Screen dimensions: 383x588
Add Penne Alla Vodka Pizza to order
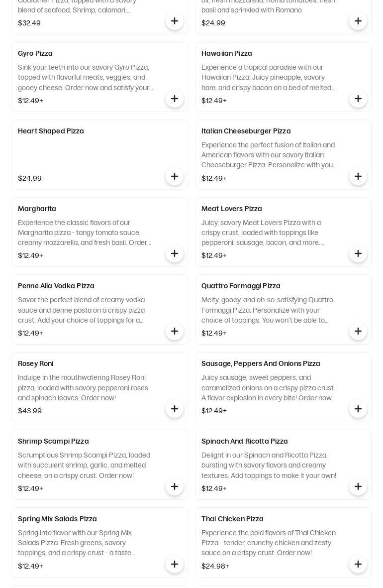click(175, 331)
